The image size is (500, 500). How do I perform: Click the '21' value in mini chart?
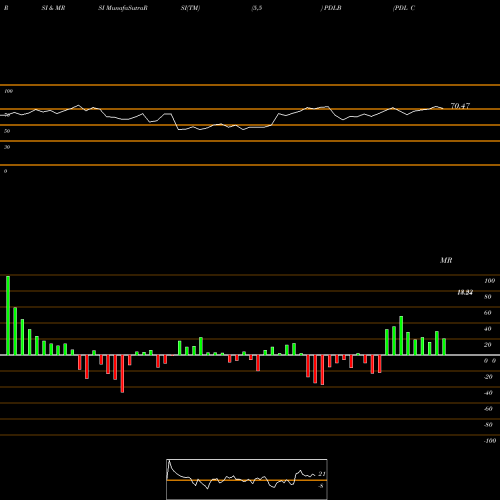pos(322,474)
